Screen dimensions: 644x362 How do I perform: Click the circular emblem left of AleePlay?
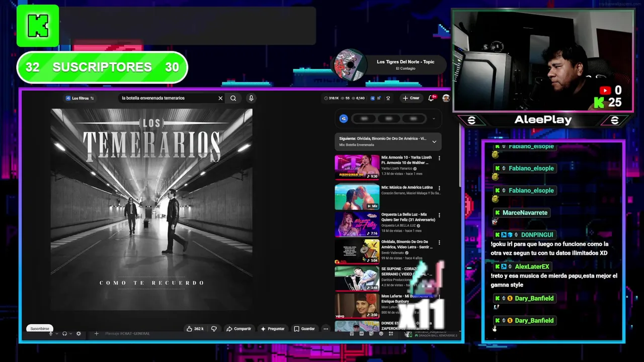pyautogui.click(x=471, y=120)
